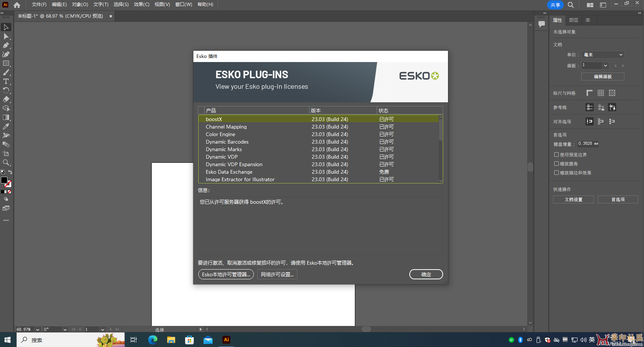Click the 共享 share button
This screenshot has width=644, height=347.
tap(555, 5)
